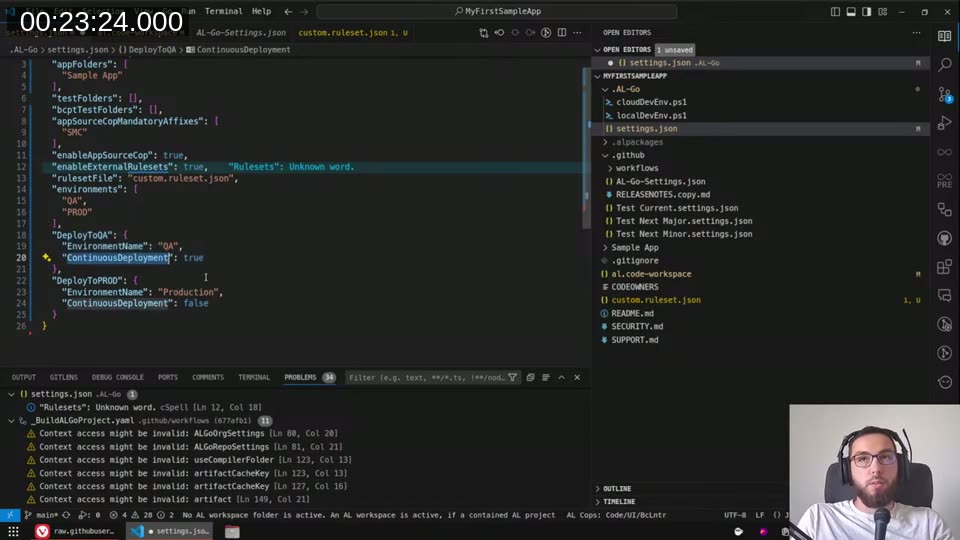The image size is (960, 540).
Task: Open the GitLens Inspect view in the activity bar
Action: coord(945,324)
